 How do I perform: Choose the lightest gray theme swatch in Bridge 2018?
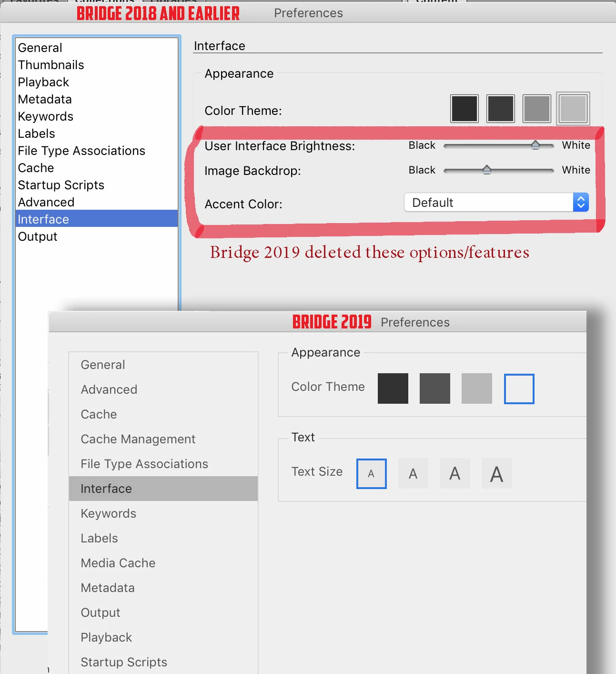tap(573, 109)
